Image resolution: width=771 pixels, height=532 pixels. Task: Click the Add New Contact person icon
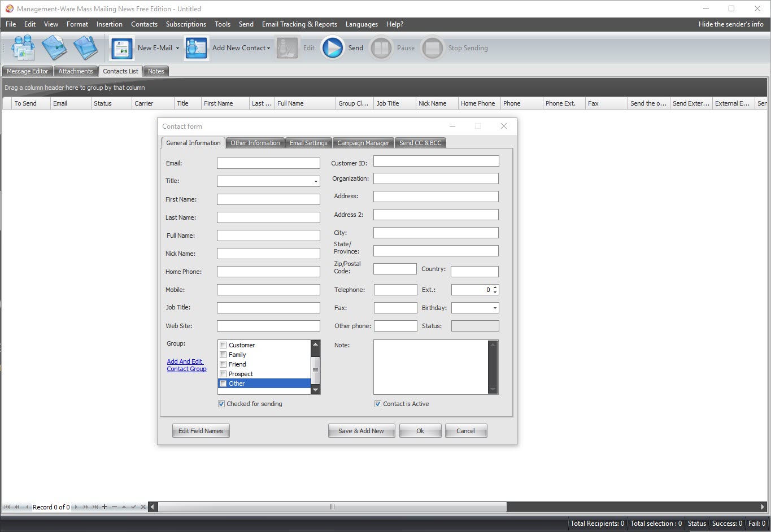[x=196, y=49]
